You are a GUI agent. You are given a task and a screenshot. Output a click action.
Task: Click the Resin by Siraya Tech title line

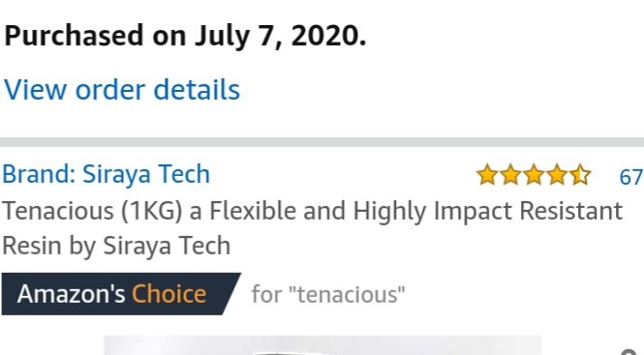pos(116,247)
